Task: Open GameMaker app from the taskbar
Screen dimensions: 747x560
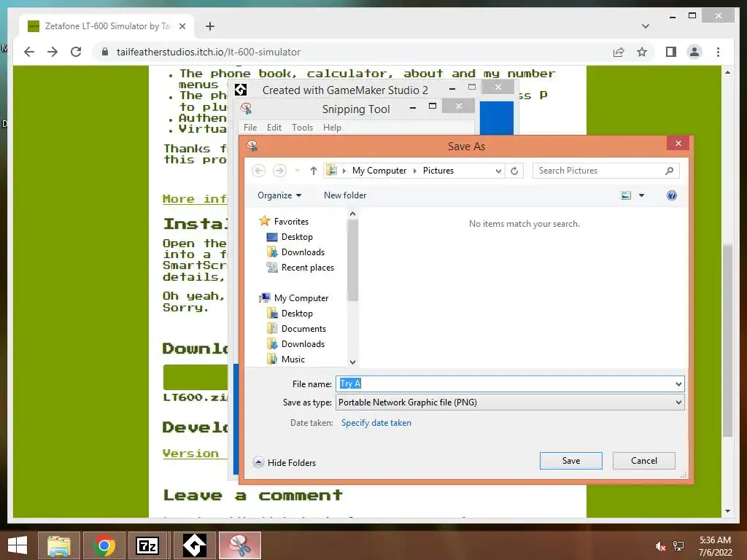Action: [x=194, y=545]
